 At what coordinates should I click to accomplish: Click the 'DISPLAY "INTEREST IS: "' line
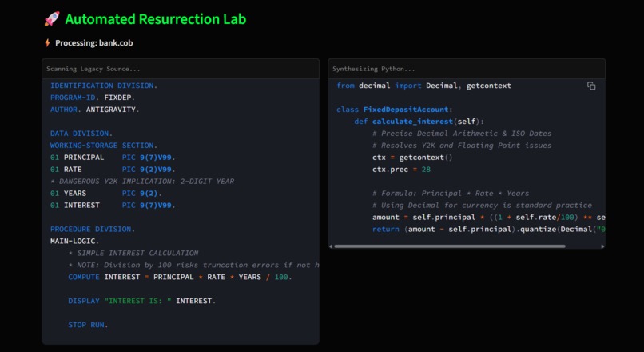pyautogui.click(x=141, y=301)
